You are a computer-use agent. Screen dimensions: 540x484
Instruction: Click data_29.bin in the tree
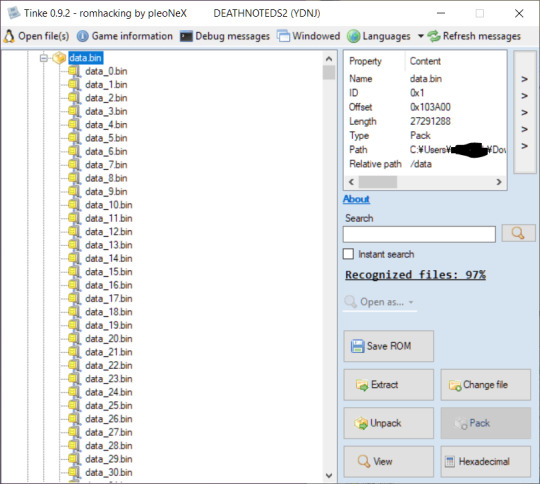[x=109, y=459]
